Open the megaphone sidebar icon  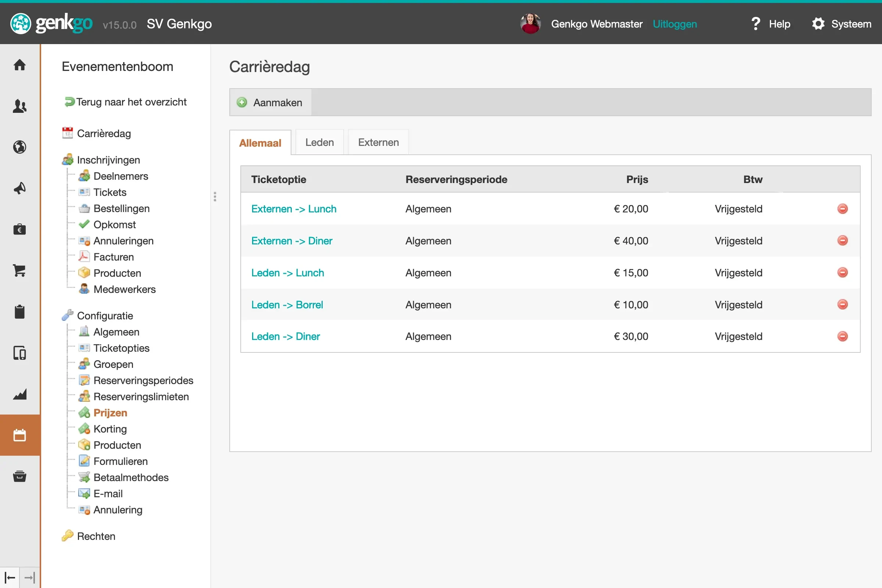pyautogui.click(x=19, y=188)
